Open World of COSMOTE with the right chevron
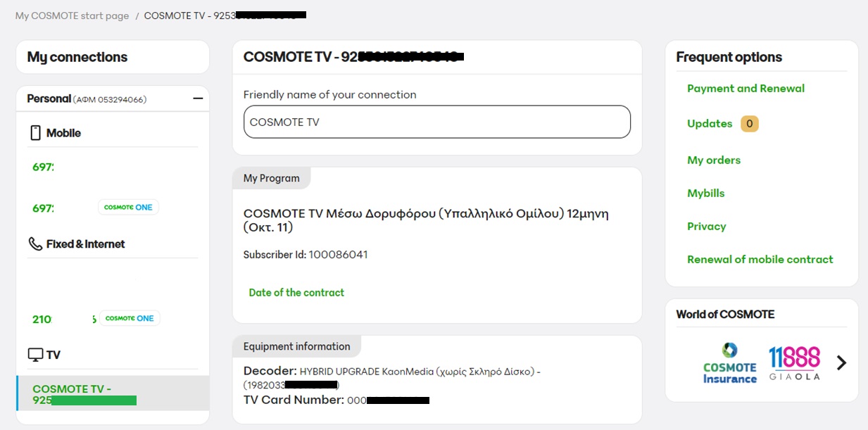 (x=841, y=362)
